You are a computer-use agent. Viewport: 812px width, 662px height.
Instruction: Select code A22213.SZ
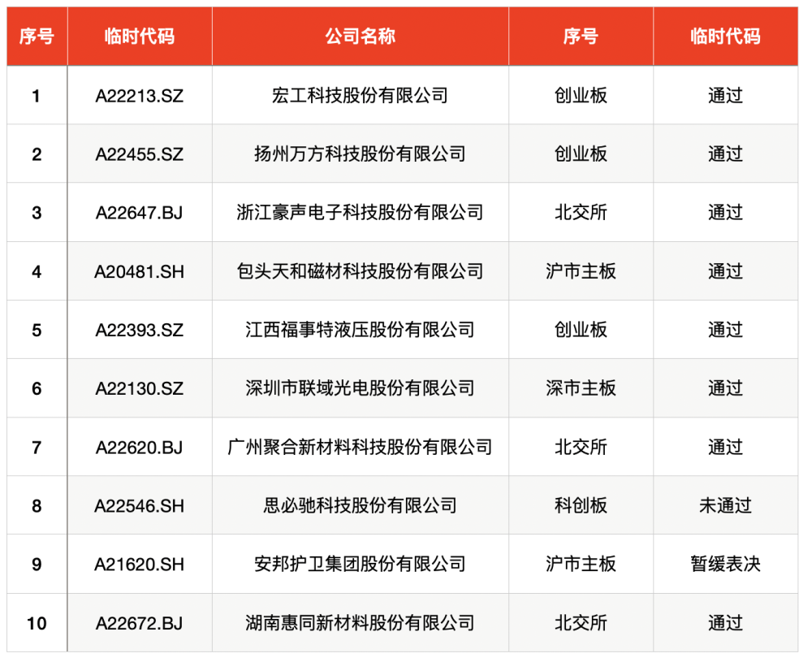coord(140,96)
